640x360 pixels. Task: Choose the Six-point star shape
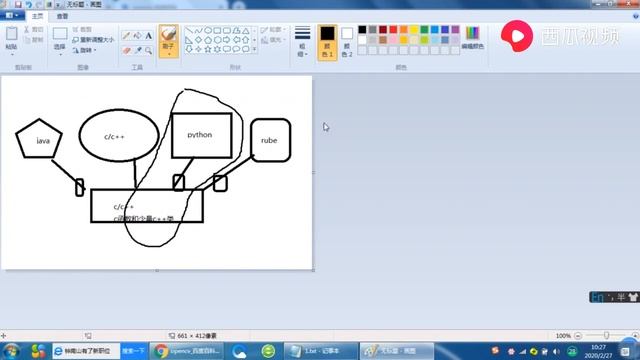click(217, 49)
